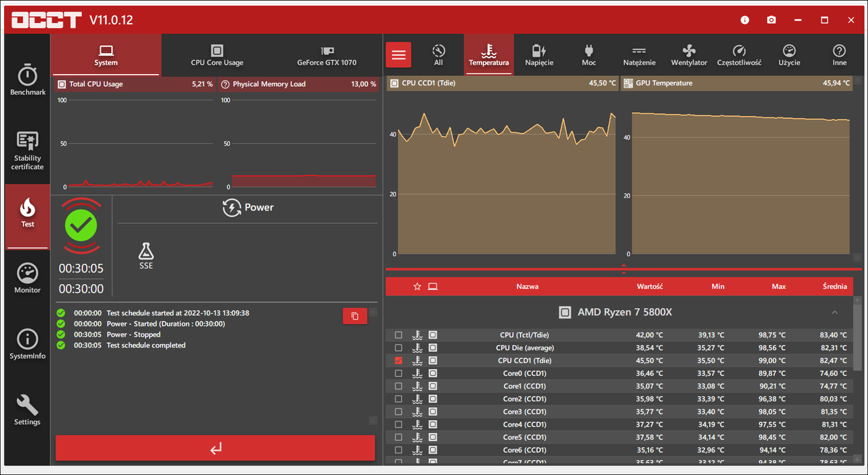Viewport: 868px width, 475px height.
Task: Click the chip icon for Core5 (CCD1) row
Action: coord(433,438)
